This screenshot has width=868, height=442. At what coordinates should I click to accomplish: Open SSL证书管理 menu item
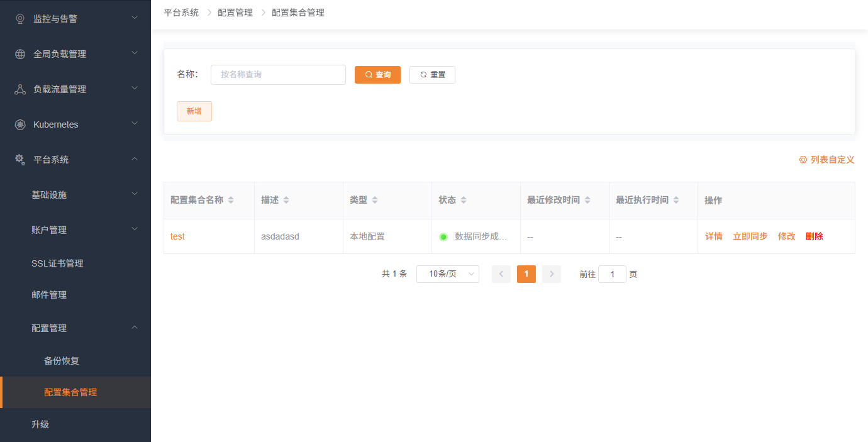click(75, 263)
